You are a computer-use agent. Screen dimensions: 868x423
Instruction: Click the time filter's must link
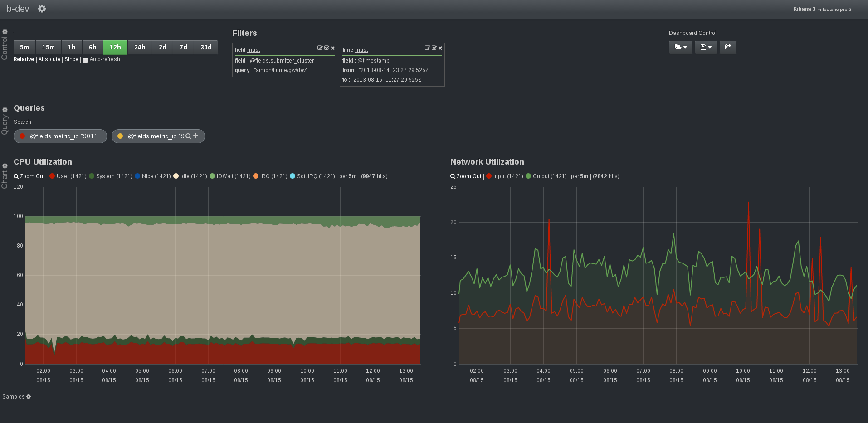pyautogui.click(x=361, y=50)
